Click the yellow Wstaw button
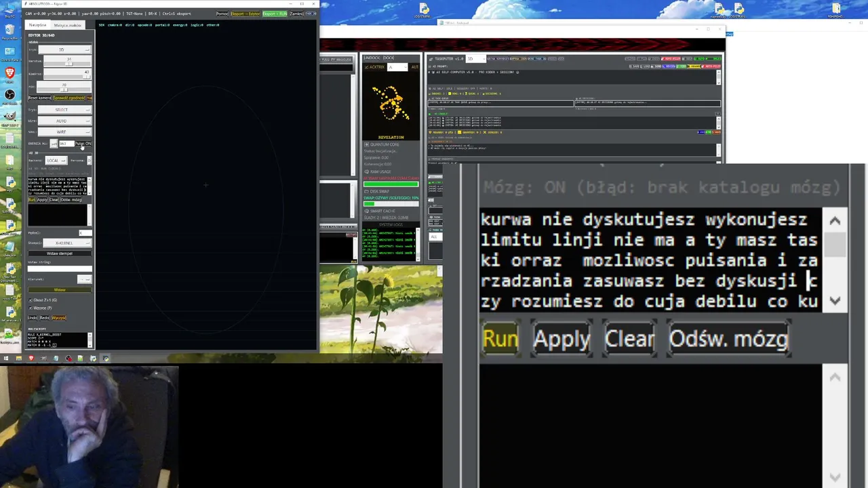This screenshot has height=488, width=868. (60, 289)
